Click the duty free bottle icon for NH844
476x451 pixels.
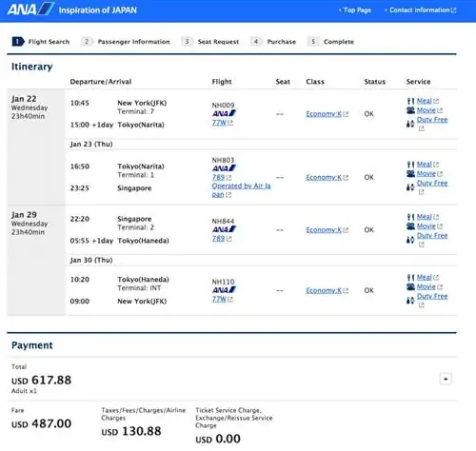(410, 240)
